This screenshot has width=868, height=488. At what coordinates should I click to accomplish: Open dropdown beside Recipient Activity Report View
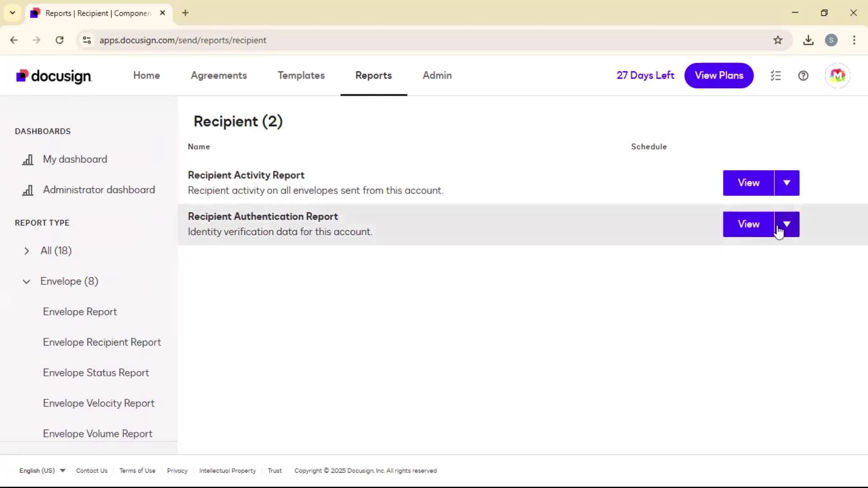(787, 183)
